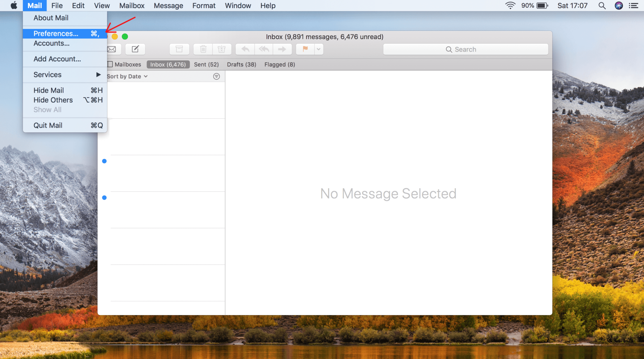The height and width of the screenshot is (359, 644).
Task: Open Spotlight search from the menu bar
Action: tap(602, 5)
